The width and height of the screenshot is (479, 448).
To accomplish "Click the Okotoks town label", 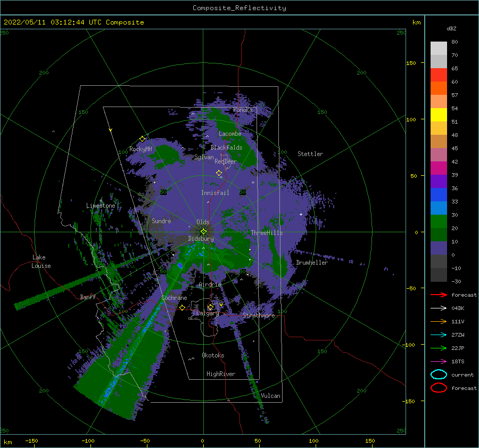I will 213,355.
